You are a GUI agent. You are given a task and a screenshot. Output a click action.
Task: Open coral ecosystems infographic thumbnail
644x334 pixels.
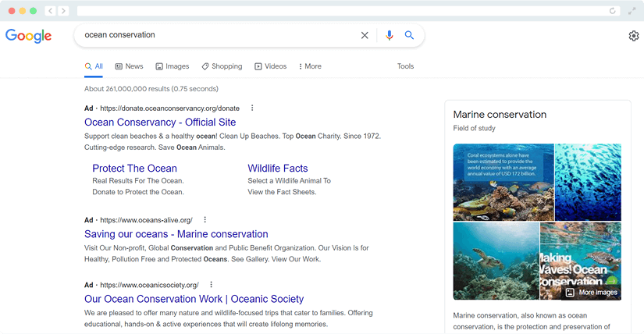pos(503,182)
